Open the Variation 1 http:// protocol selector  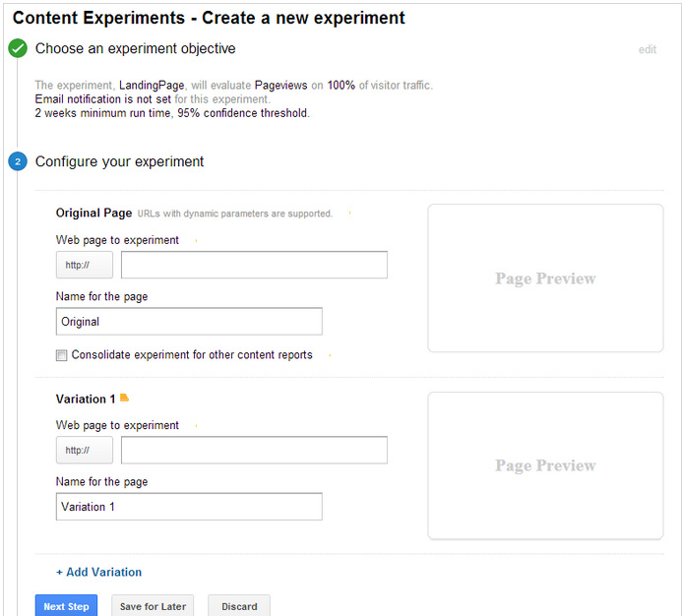pyautogui.click(x=84, y=450)
